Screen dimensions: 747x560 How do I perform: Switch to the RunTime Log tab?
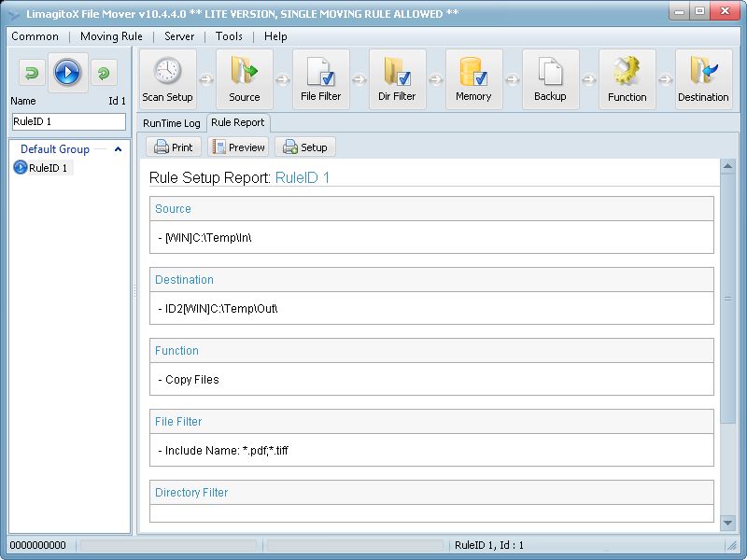click(x=172, y=123)
